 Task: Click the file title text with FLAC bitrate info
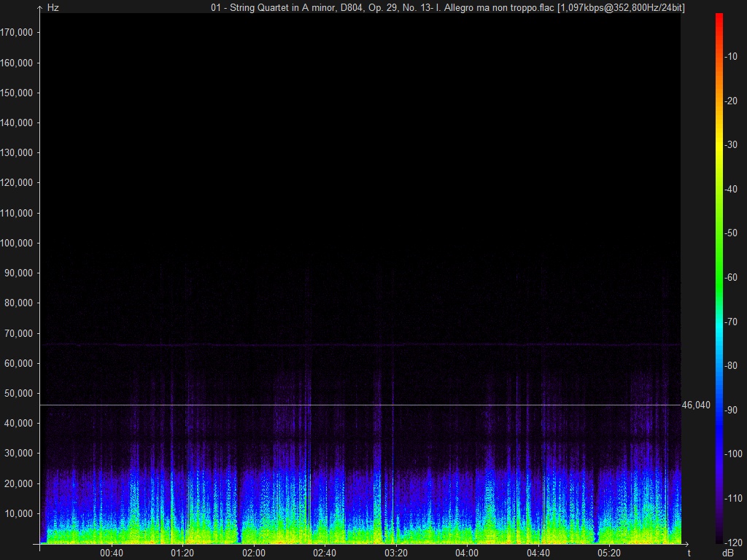(448, 7)
